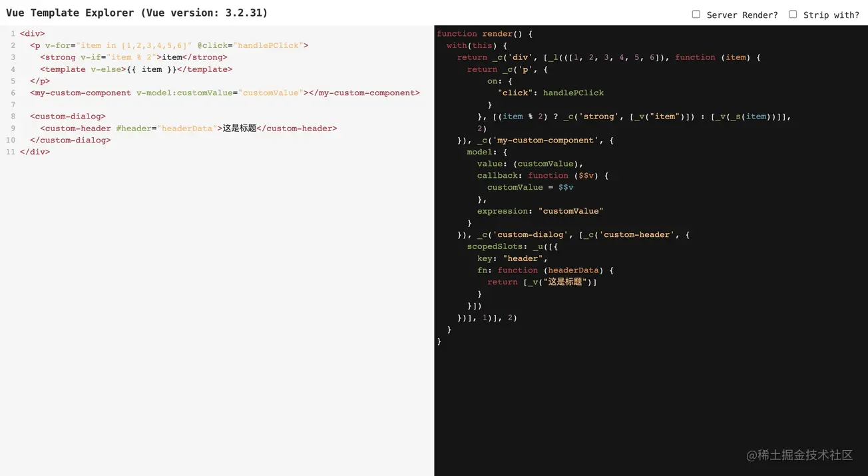Click the on: { line in the output

click(500, 81)
